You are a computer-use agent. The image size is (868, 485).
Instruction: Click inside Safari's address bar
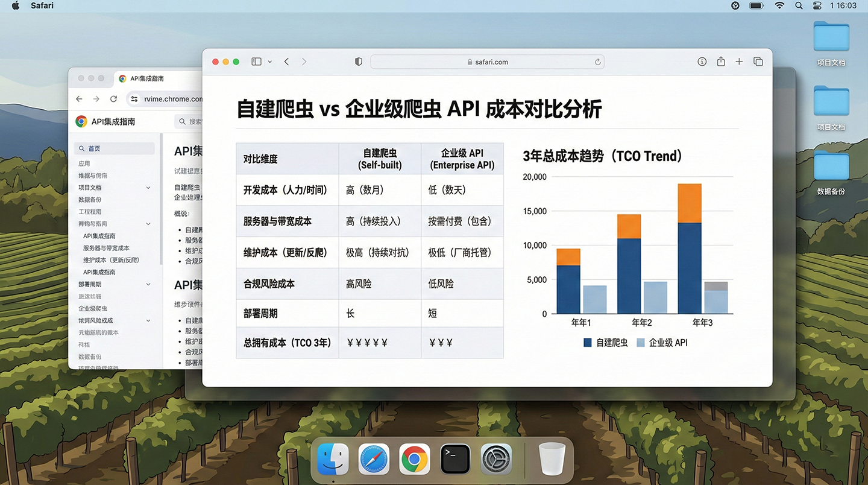(487, 62)
